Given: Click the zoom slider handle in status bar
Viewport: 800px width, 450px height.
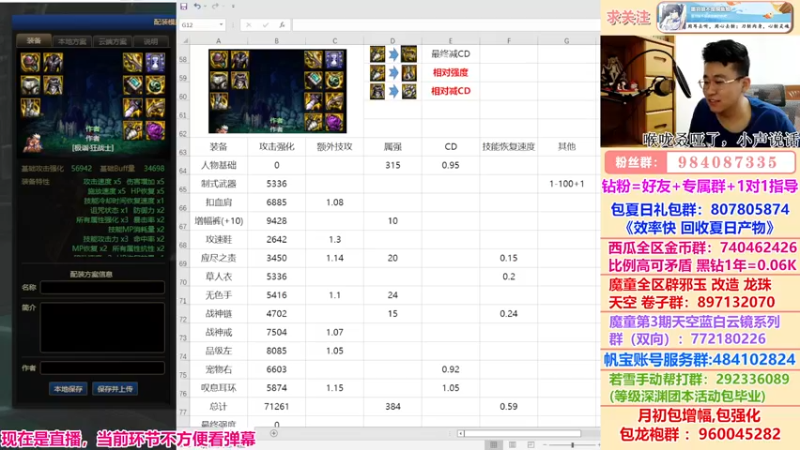Looking at the screenshot, I should pyautogui.click(x=572, y=445).
